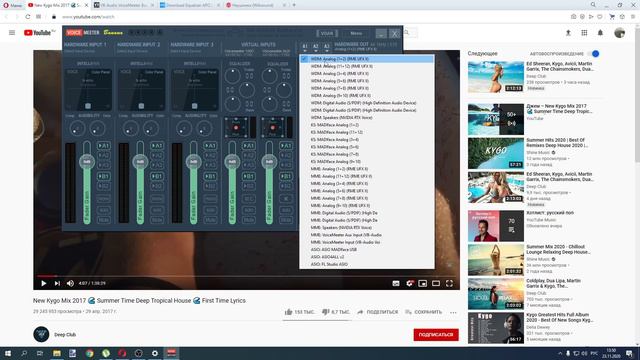
Task: Open YouTube upload video icon
Action: pyautogui.click(x=568, y=33)
